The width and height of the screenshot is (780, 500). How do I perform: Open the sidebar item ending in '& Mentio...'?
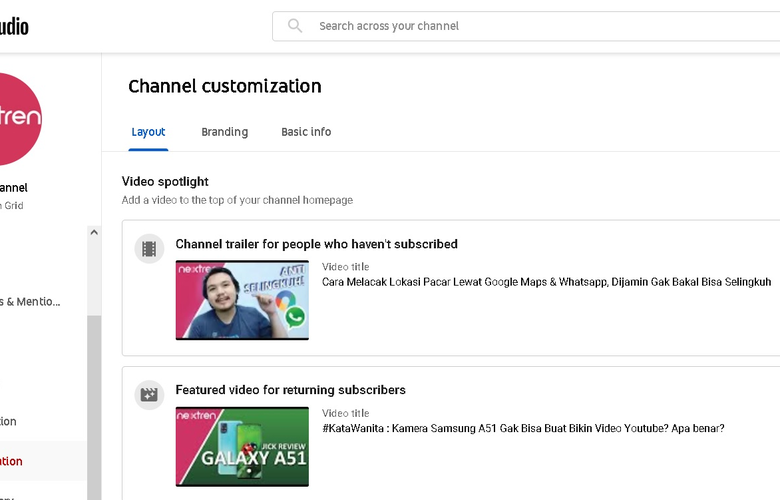click(30, 301)
